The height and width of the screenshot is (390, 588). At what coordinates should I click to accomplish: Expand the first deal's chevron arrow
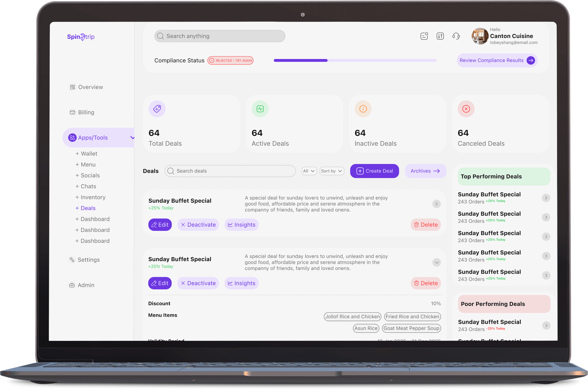coord(437,204)
